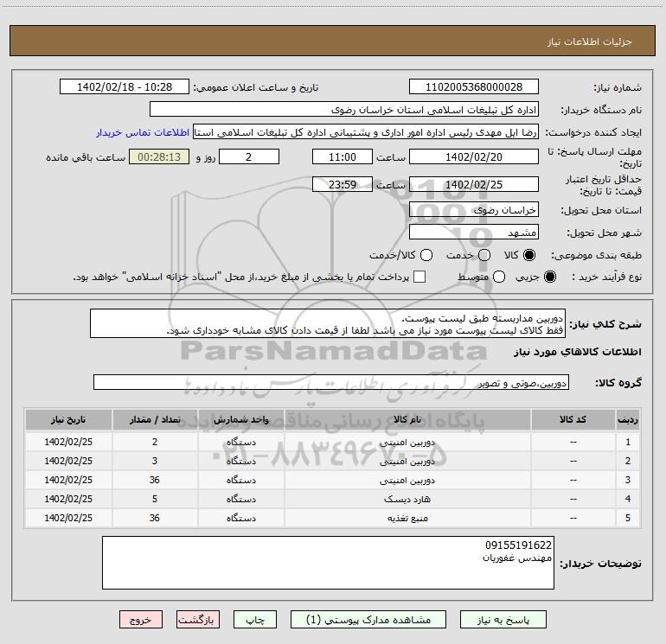Click quantity 36 in the منبع تغذیه row
This screenshot has height=644, width=666.
pos(155,518)
